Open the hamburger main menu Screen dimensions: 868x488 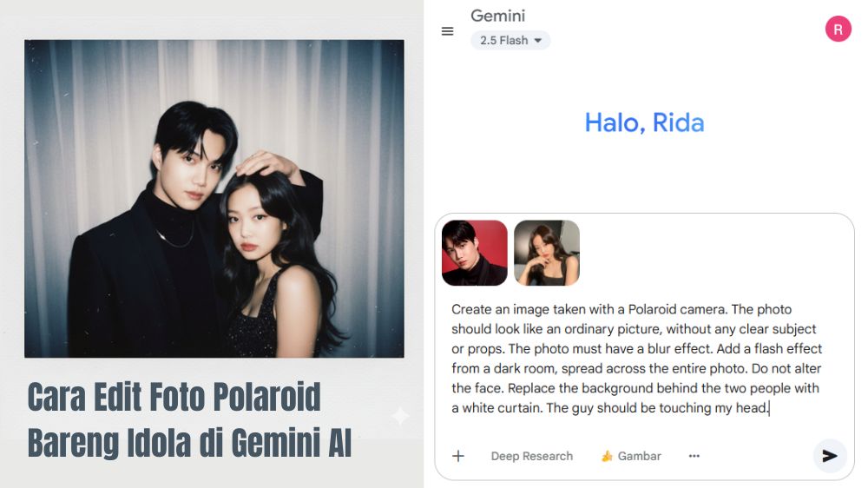[x=447, y=31]
